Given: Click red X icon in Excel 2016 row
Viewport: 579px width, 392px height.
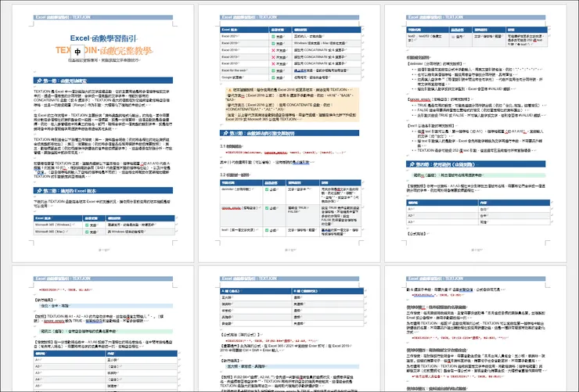Looking at the screenshot, I should tap(273, 50).
